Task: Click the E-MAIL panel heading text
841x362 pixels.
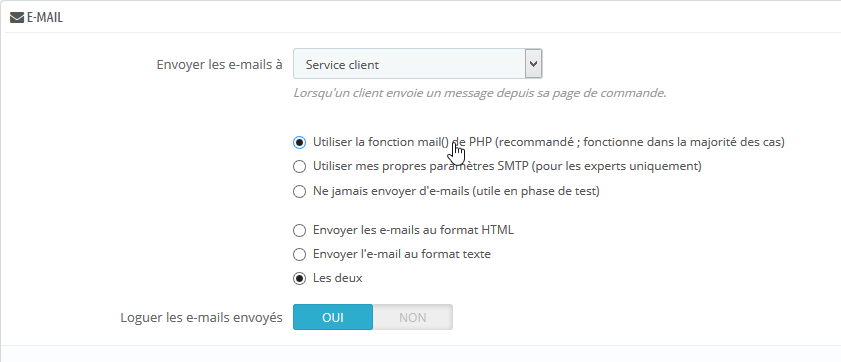Action: click(x=45, y=18)
